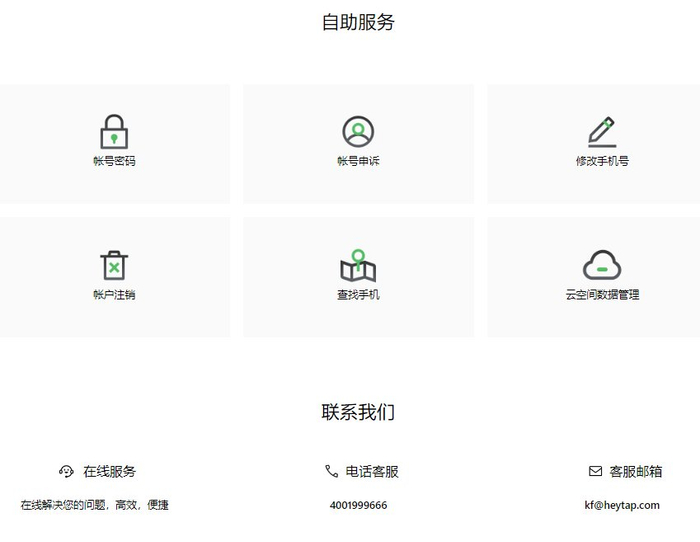The height and width of the screenshot is (542, 700).
Task: Select the 修改手机号 label
Action: (602, 161)
